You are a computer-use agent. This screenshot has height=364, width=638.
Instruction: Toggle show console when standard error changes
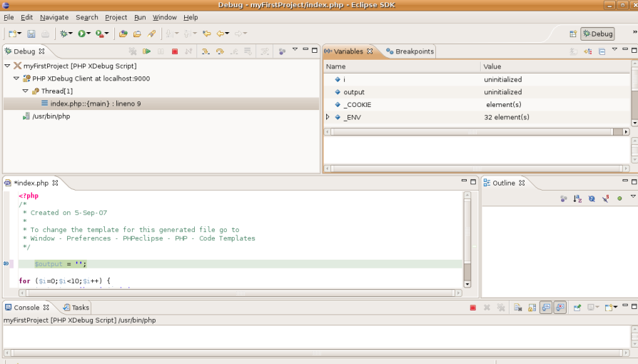click(560, 308)
